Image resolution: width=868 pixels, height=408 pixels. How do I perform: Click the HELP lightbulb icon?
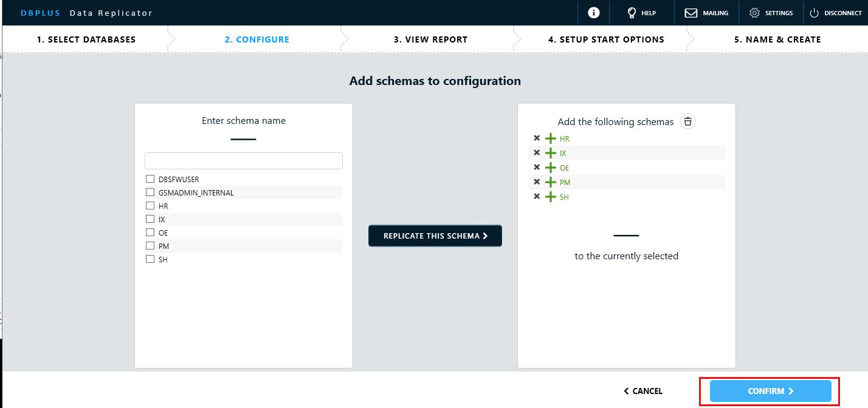(632, 13)
